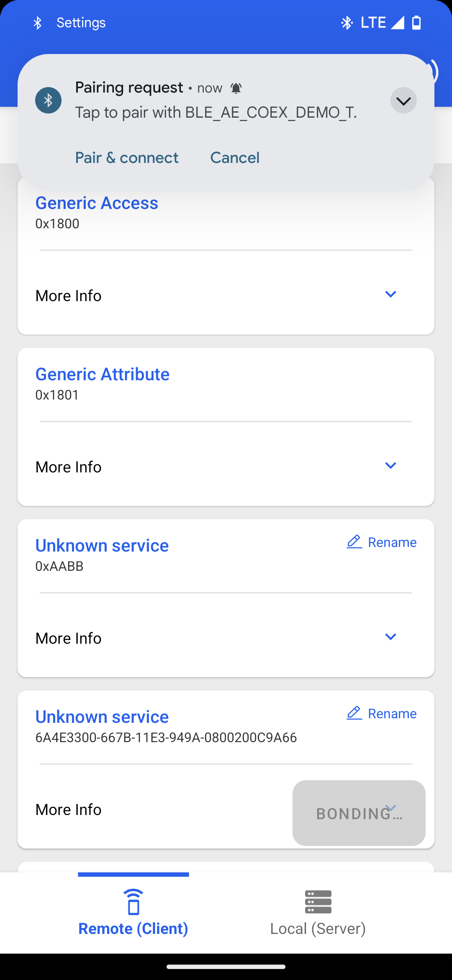Image resolution: width=452 pixels, height=980 pixels.
Task: Tap the Remote client phone icon
Action: pos(134,902)
